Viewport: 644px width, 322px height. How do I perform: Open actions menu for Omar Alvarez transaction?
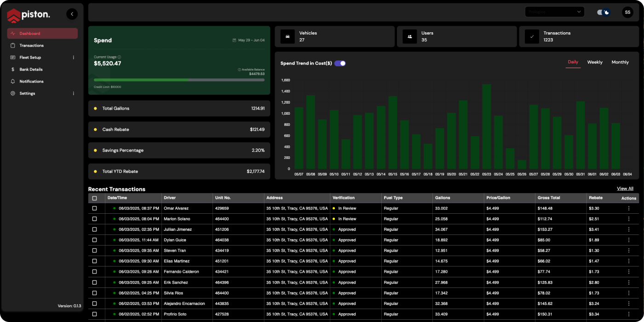pyautogui.click(x=629, y=208)
